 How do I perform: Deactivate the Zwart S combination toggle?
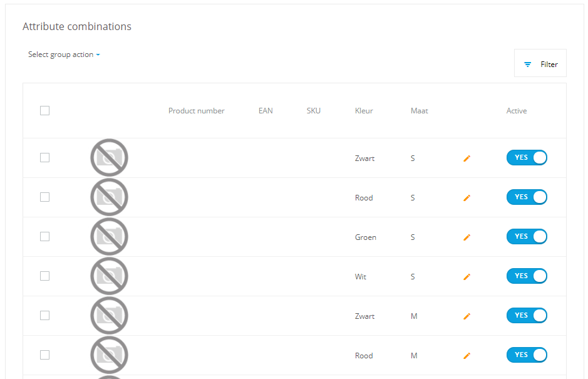[x=527, y=158]
